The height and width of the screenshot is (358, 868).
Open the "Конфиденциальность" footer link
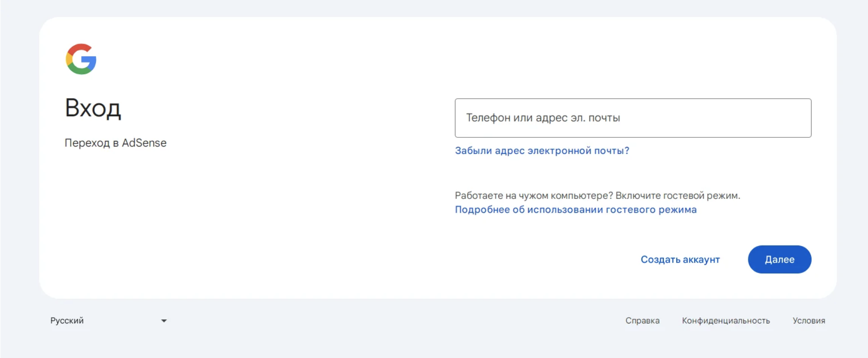pyautogui.click(x=726, y=320)
